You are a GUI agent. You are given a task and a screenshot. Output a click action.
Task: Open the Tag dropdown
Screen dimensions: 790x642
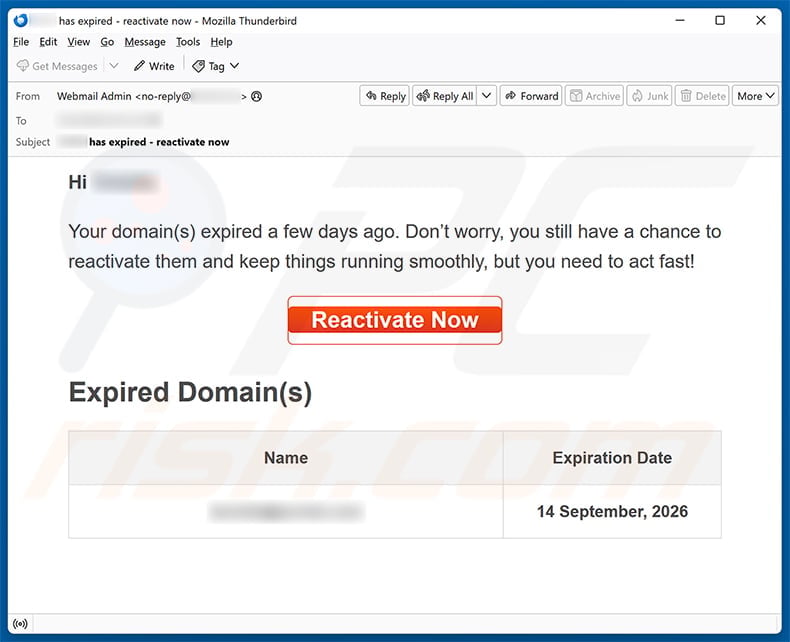[216, 66]
